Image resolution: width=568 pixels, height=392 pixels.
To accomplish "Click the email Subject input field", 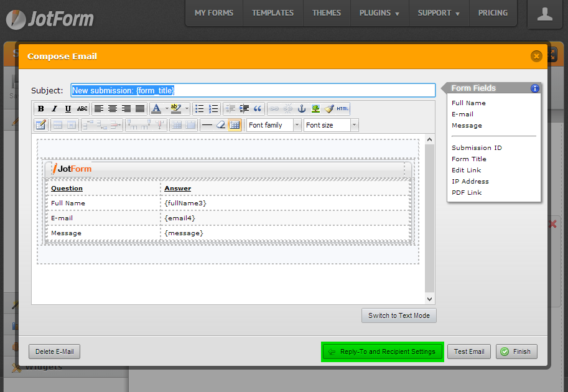I will pos(253,90).
